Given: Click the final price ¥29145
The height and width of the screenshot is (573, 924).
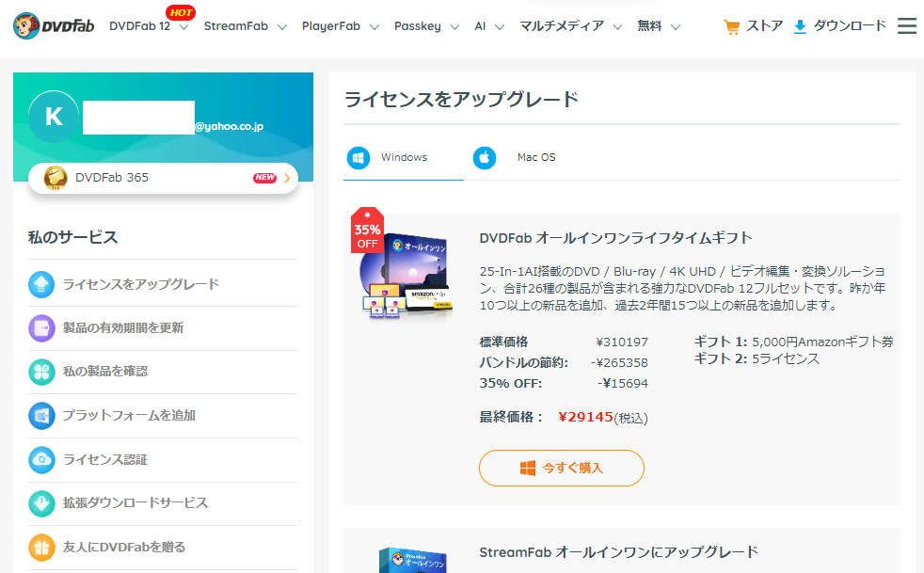Looking at the screenshot, I should pyautogui.click(x=586, y=418).
